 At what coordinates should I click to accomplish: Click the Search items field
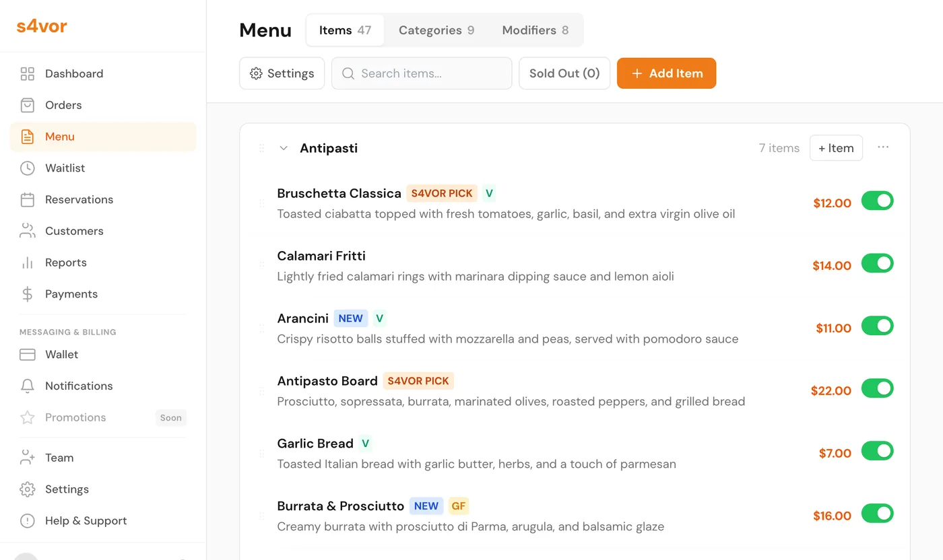click(x=421, y=73)
